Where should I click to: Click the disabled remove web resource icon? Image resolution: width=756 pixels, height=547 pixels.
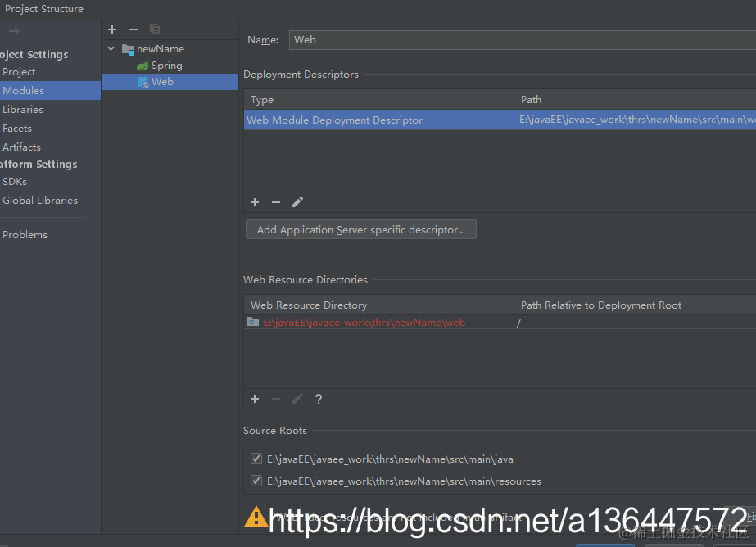276,399
